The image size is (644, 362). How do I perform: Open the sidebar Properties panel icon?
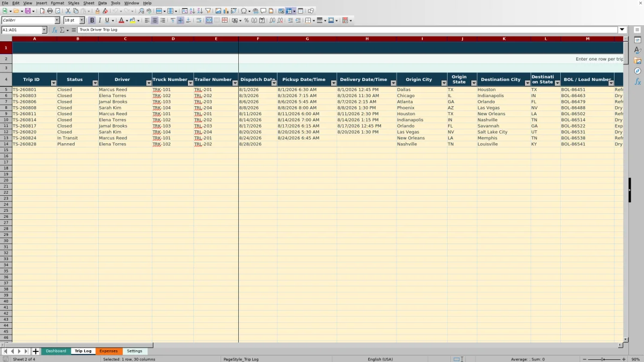point(638,40)
